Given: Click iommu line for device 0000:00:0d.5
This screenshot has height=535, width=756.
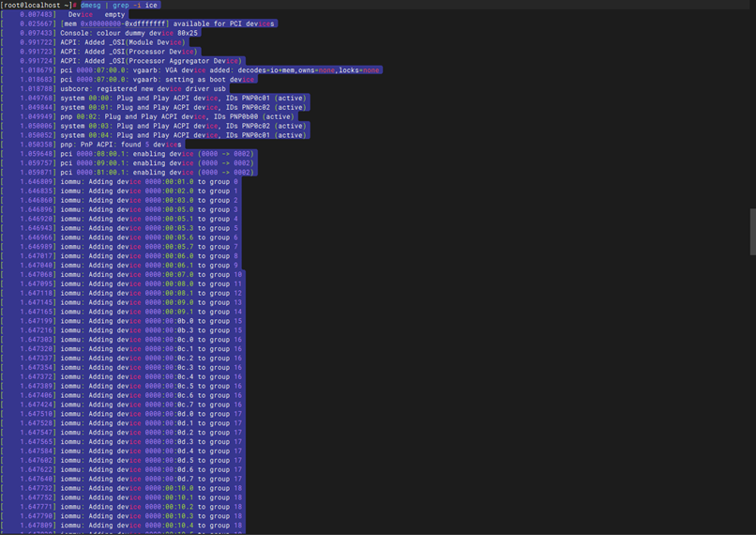Looking at the screenshot, I should [123, 460].
